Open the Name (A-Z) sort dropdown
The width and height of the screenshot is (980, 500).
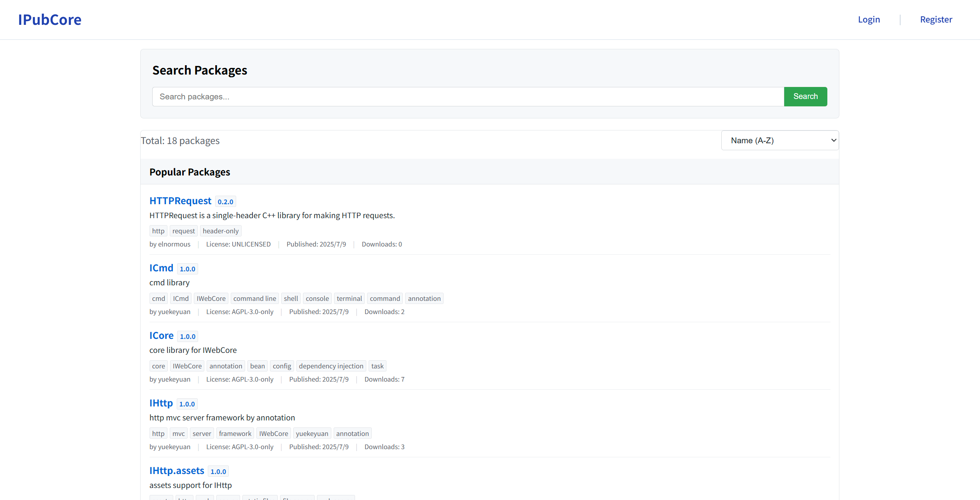780,141
